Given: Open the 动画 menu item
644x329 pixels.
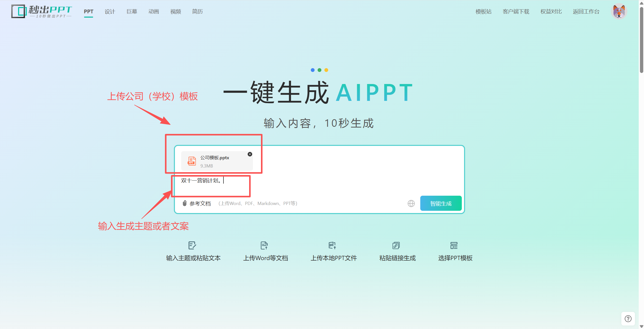Looking at the screenshot, I should (154, 12).
